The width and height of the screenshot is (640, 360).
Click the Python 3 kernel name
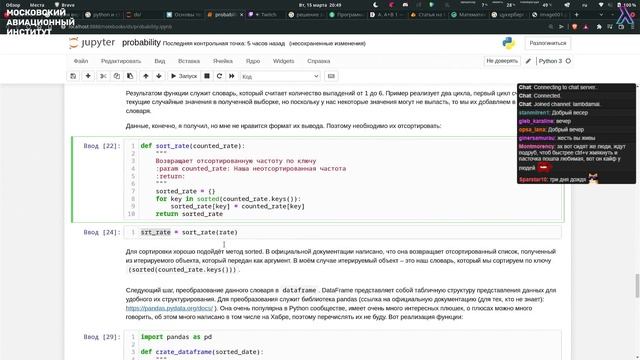click(x=550, y=61)
